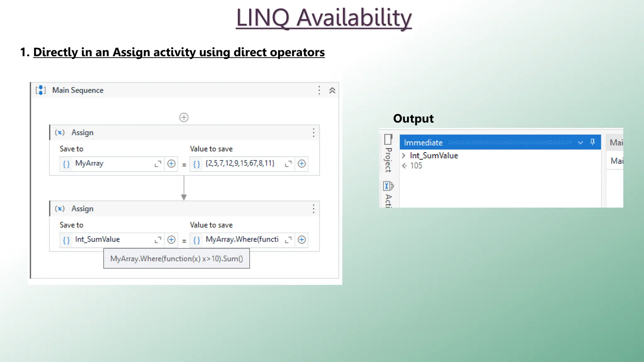Open the Immediate panel dropdown arrow
Image resolution: width=644 pixels, height=362 pixels.
pyautogui.click(x=580, y=143)
